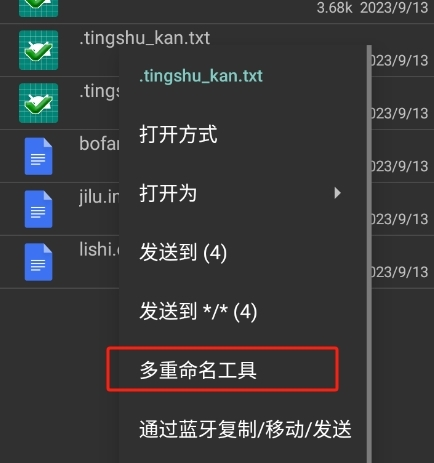The width and height of the screenshot is (434, 463).
Task: Tap the .tingshu_kan.txt filename in the list
Action: click(x=145, y=38)
